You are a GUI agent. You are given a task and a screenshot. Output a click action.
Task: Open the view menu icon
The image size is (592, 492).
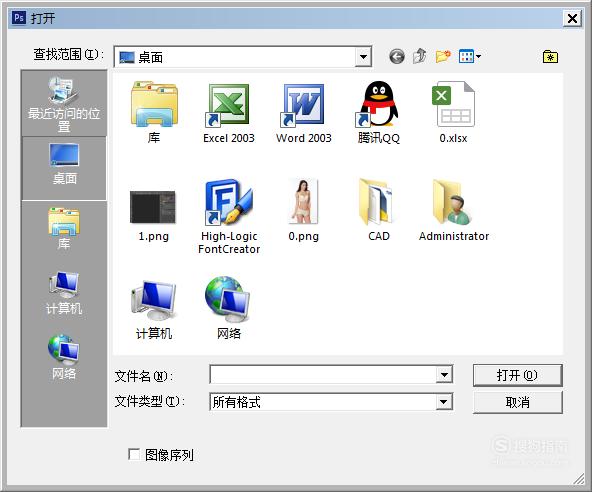click(x=470, y=57)
